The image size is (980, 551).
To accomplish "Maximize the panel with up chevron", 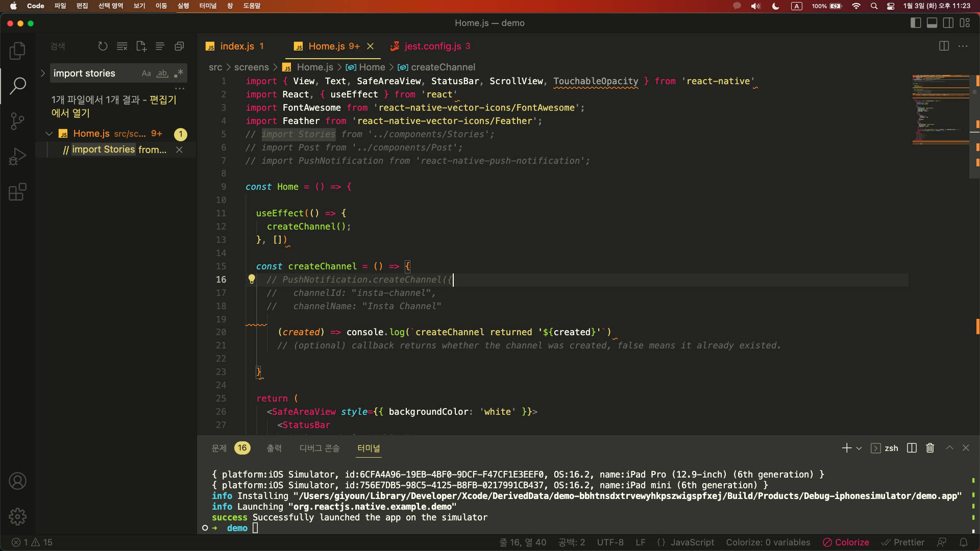I will coord(949,448).
